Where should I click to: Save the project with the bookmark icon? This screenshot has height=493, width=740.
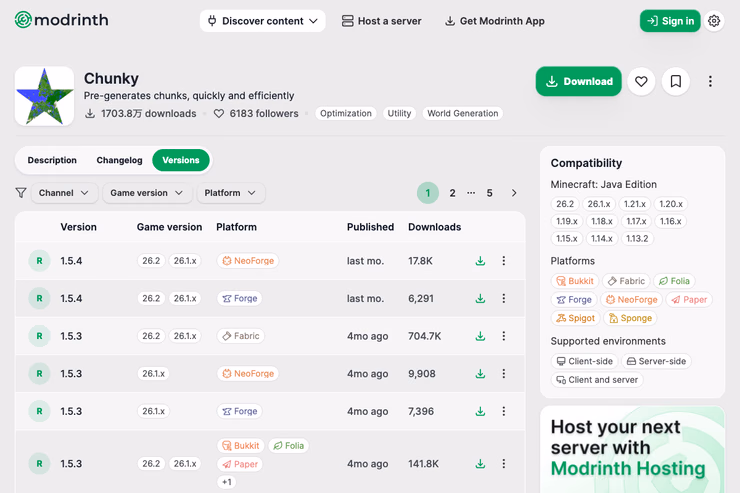point(676,82)
